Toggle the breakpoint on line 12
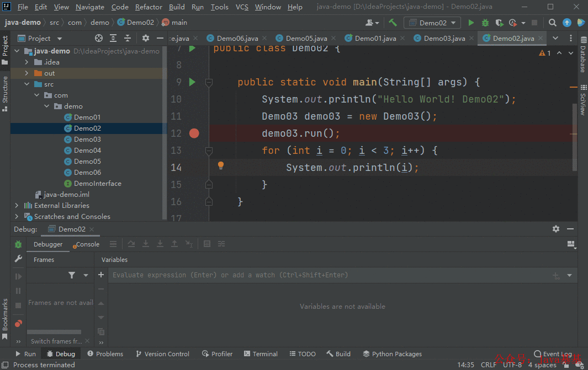 point(194,133)
